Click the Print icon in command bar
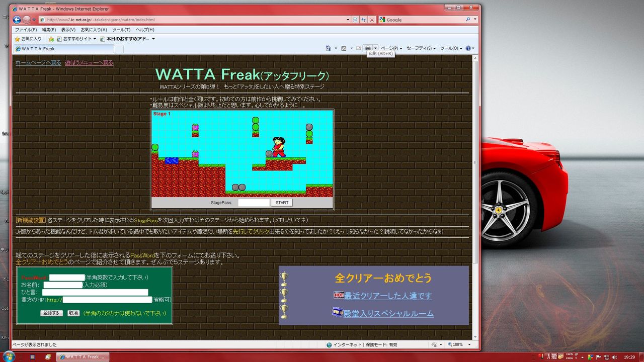 click(368, 48)
